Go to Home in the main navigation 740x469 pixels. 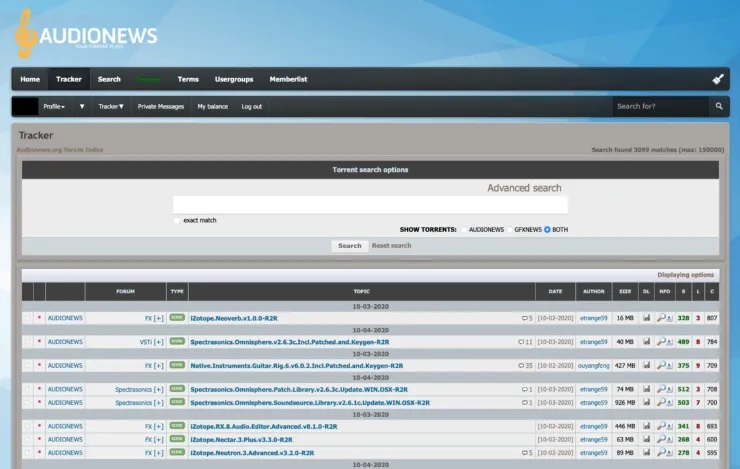(x=30, y=79)
